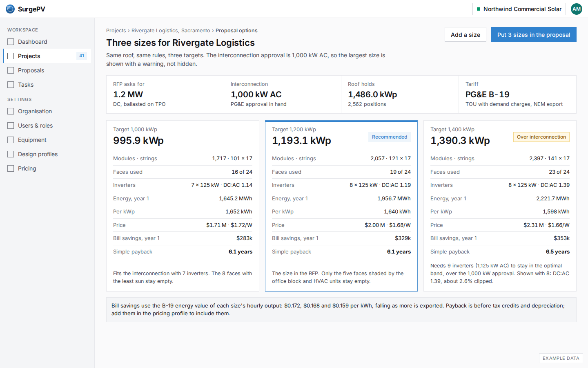Select the 1,193.1 kWp size heading
Viewport: 588px width, 368px height.
(301, 141)
